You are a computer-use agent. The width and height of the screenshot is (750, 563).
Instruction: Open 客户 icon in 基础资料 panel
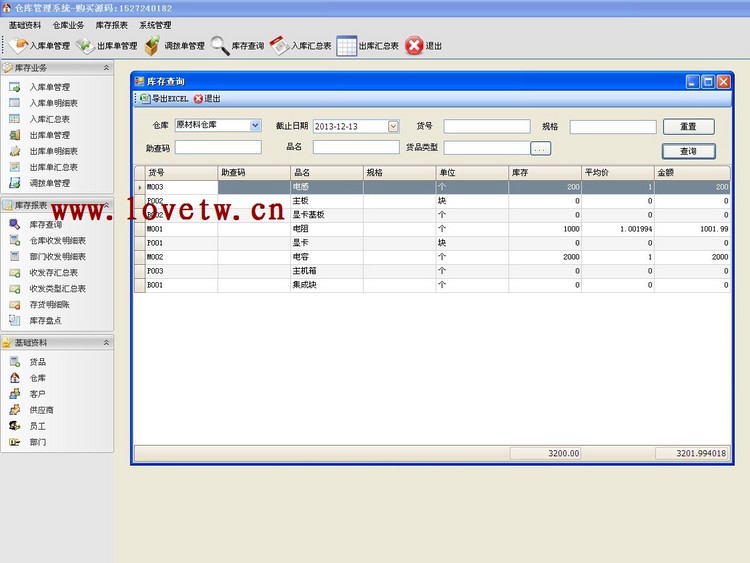coord(15,394)
